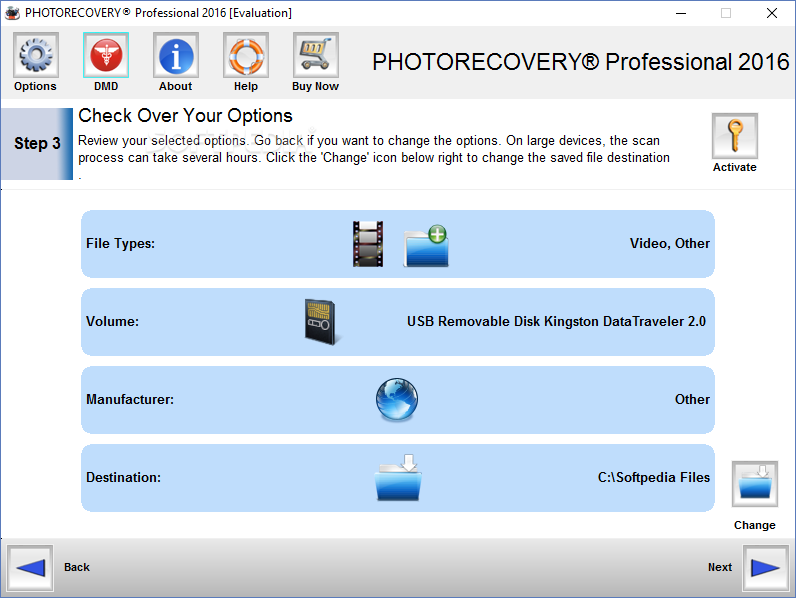Viewport: 796px width, 598px height.
Task: Click the 'Step 3' indicator
Action: [37, 144]
